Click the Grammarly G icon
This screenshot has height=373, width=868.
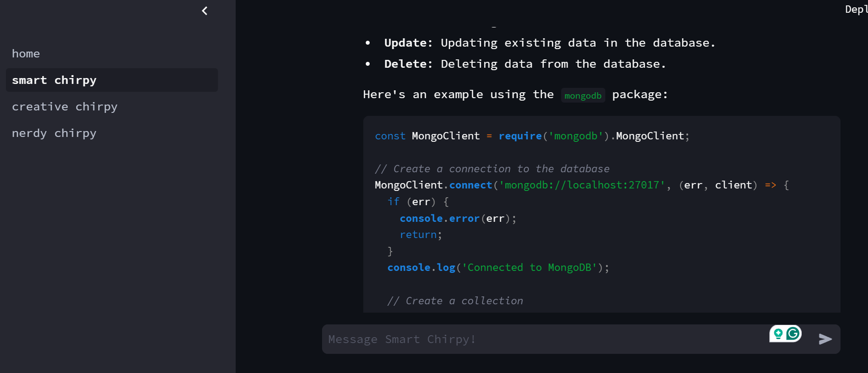793,334
